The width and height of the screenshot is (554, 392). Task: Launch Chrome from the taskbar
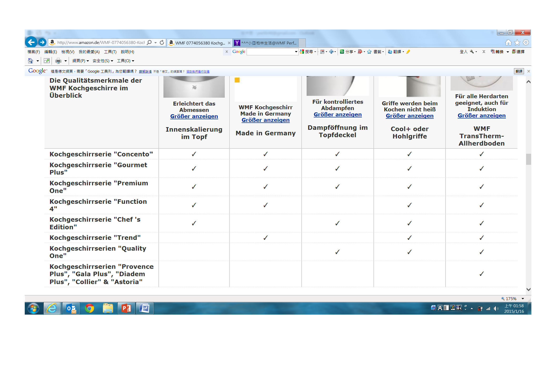tap(89, 308)
